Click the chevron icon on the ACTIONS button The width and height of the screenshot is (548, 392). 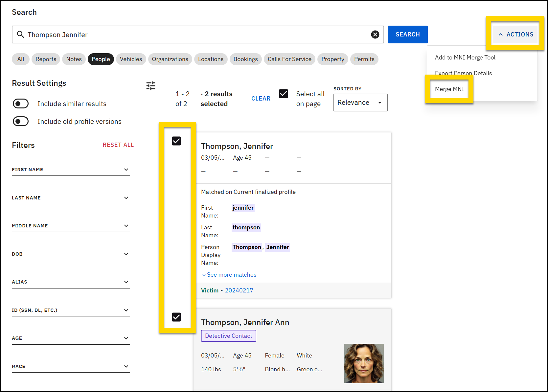point(501,34)
